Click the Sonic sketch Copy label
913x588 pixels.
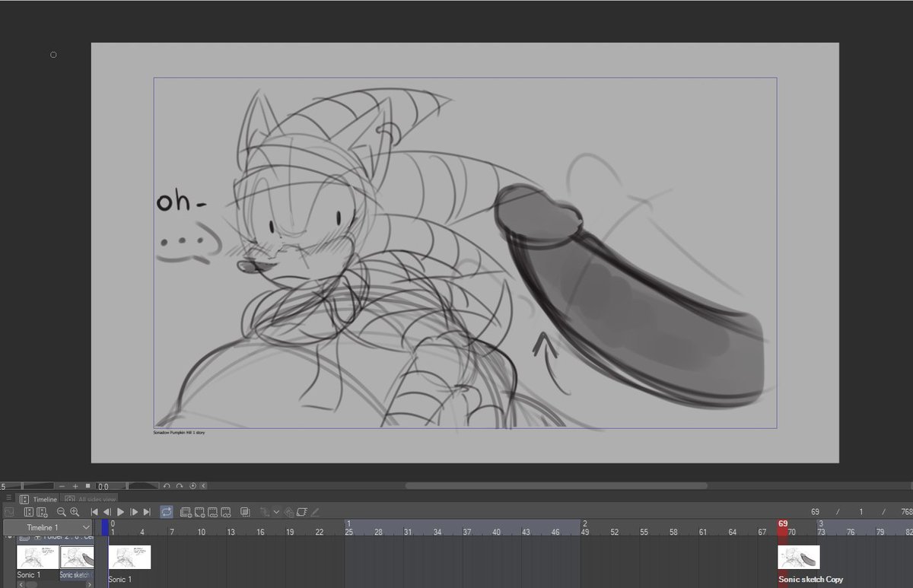point(811,580)
